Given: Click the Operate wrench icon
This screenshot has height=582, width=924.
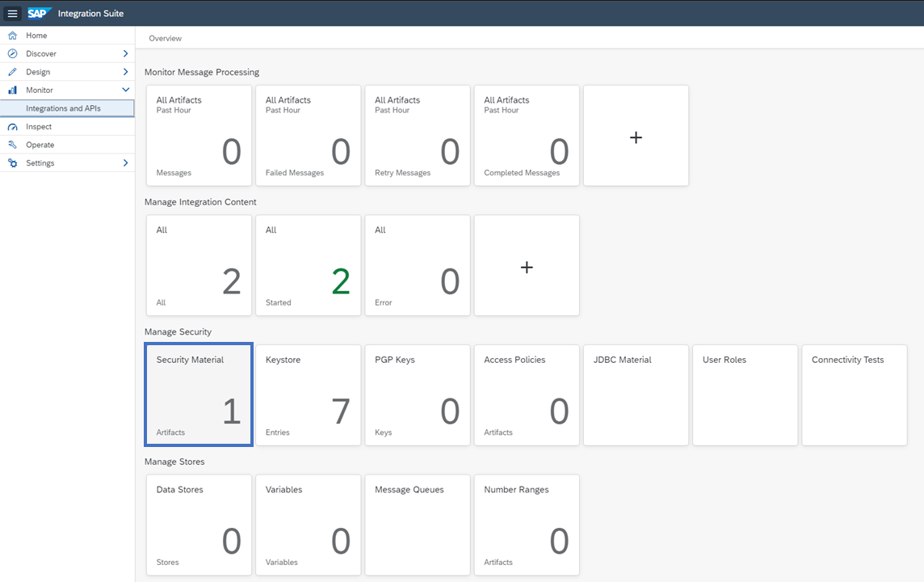Looking at the screenshot, I should [x=12, y=145].
